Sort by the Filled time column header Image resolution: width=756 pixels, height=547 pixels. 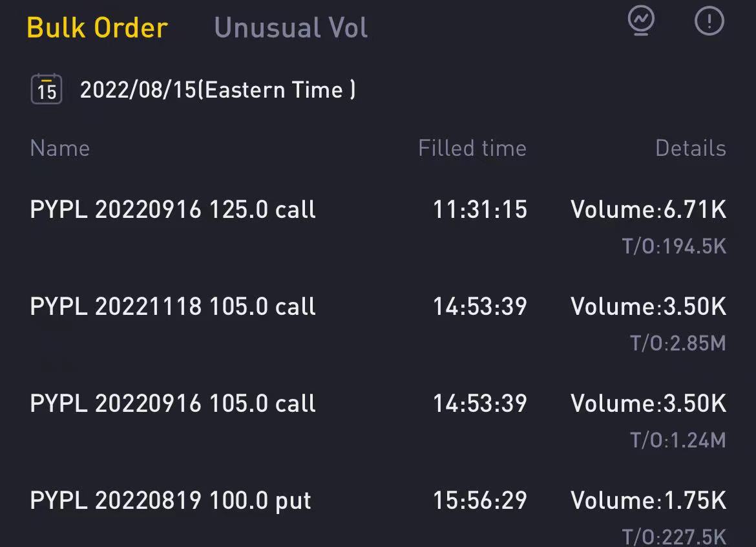(472, 148)
